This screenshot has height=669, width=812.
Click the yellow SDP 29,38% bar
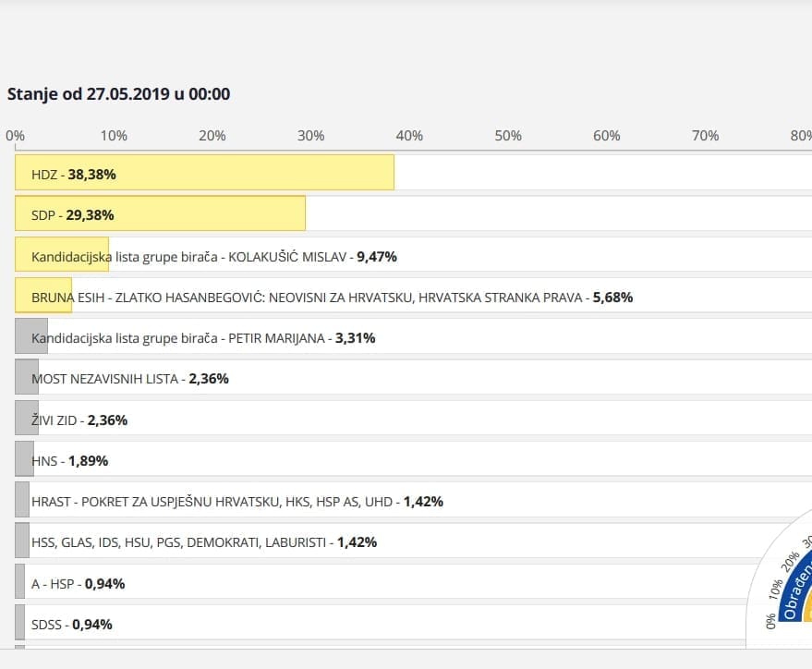pos(160,214)
